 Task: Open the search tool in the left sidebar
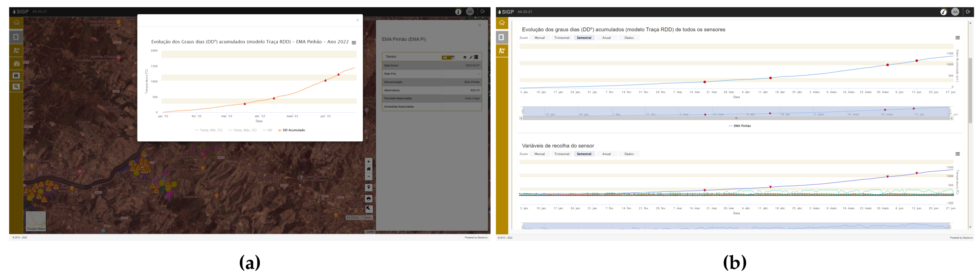pyautogui.click(x=16, y=87)
